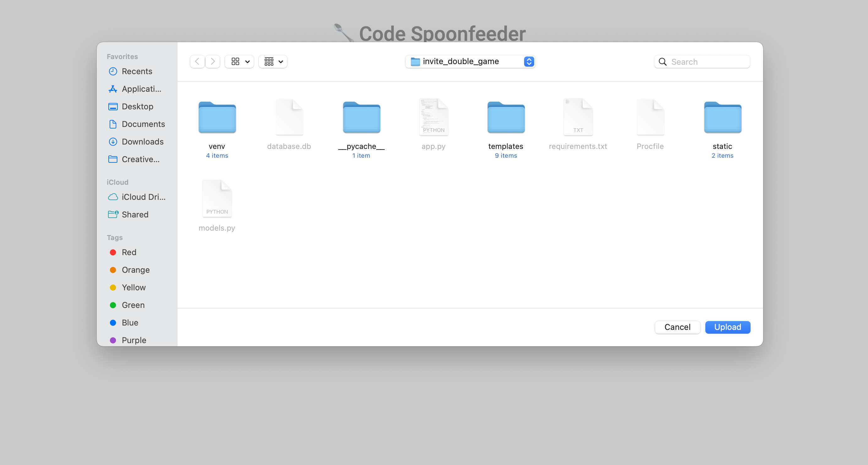
Task: Click the Cancel button
Action: [x=677, y=327]
